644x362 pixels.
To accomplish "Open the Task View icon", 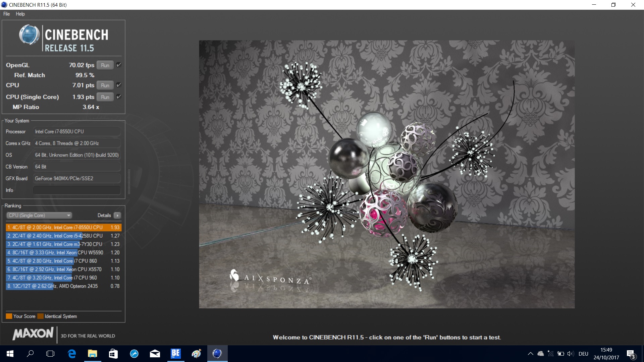I will tap(50, 354).
